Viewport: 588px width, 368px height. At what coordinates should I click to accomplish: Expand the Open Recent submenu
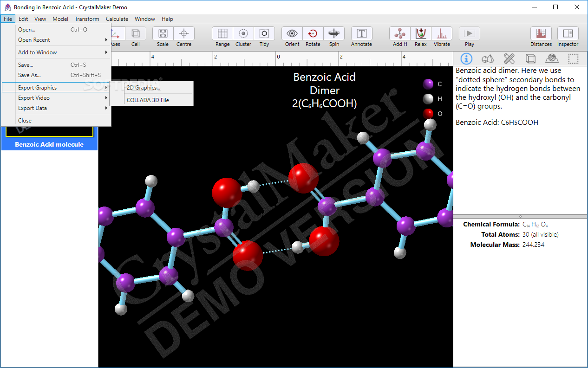56,40
